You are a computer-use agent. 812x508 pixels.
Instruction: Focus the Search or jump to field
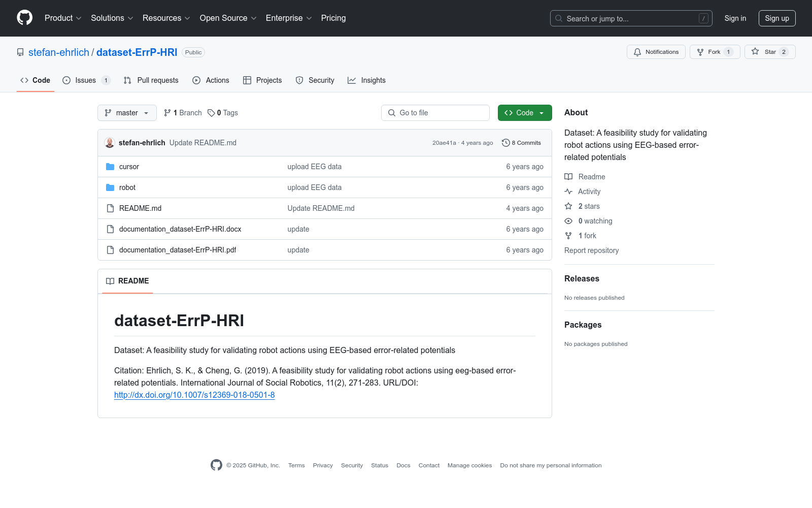point(631,18)
